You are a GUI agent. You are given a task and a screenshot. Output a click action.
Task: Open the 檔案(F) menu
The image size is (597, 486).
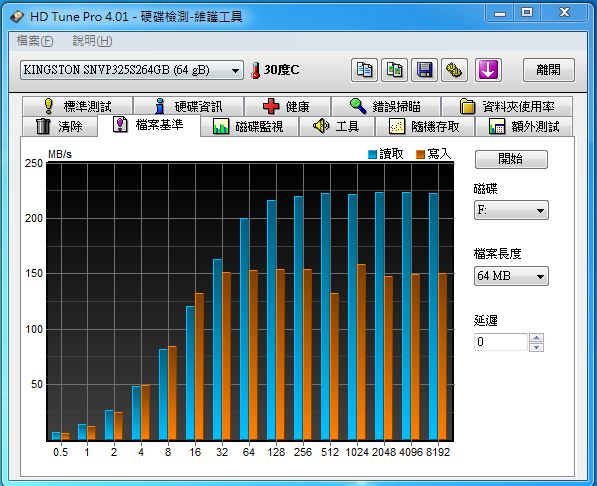click(35, 41)
